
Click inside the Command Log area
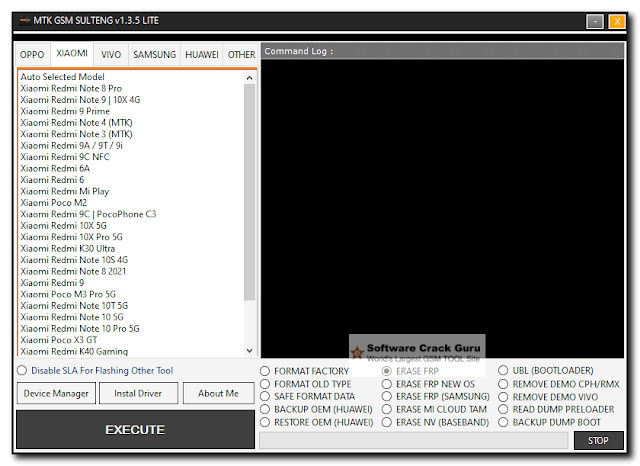click(442, 208)
